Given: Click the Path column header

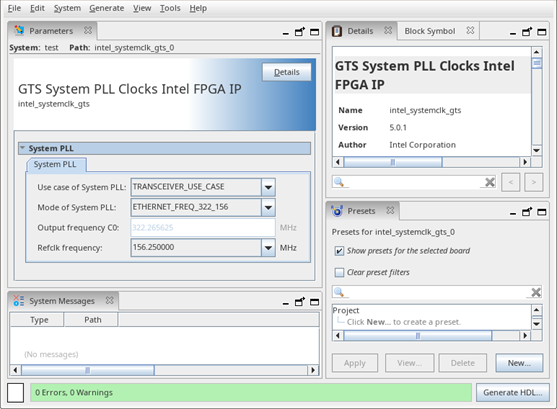Looking at the screenshot, I should click(x=91, y=320).
